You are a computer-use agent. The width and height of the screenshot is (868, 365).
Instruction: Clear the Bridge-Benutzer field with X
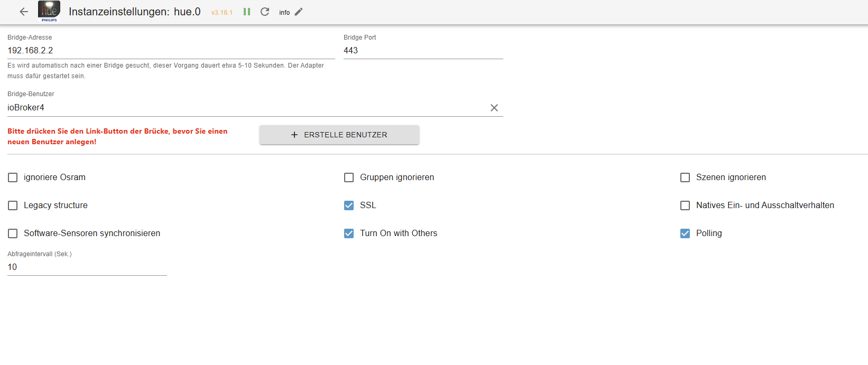[x=494, y=108]
